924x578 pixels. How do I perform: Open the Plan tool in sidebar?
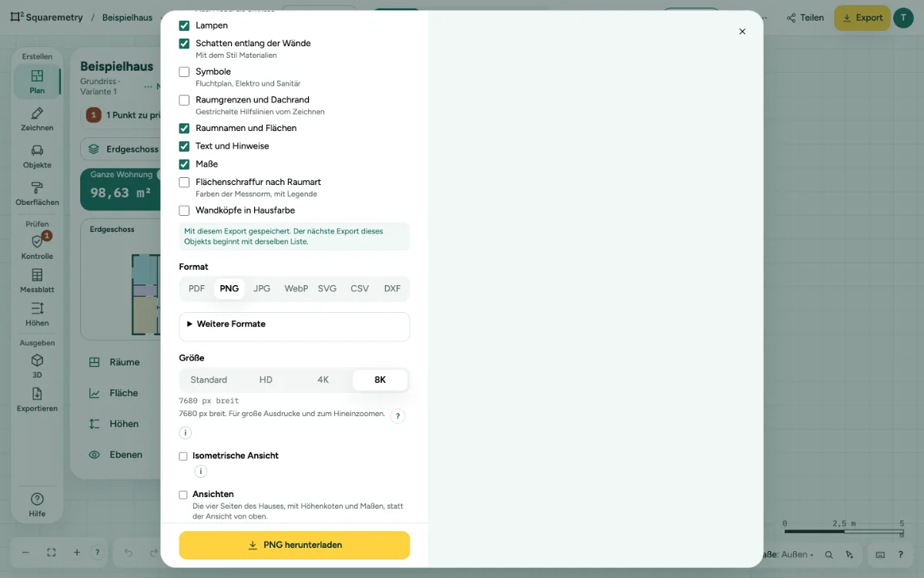click(x=37, y=81)
